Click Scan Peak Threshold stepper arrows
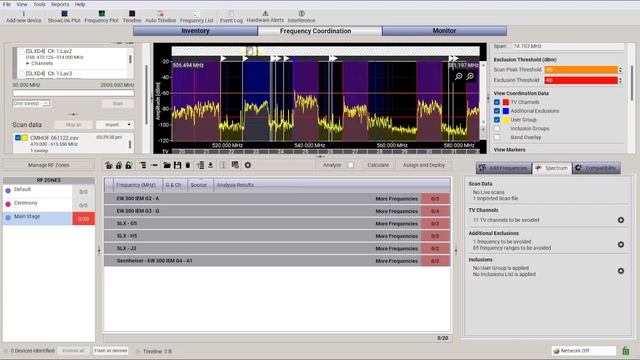 point(620,70)
